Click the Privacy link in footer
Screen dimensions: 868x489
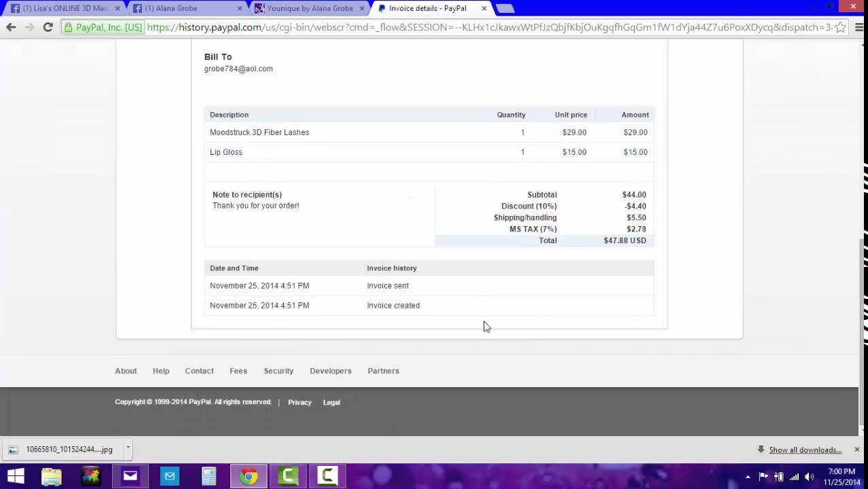[x=300, y=402]
